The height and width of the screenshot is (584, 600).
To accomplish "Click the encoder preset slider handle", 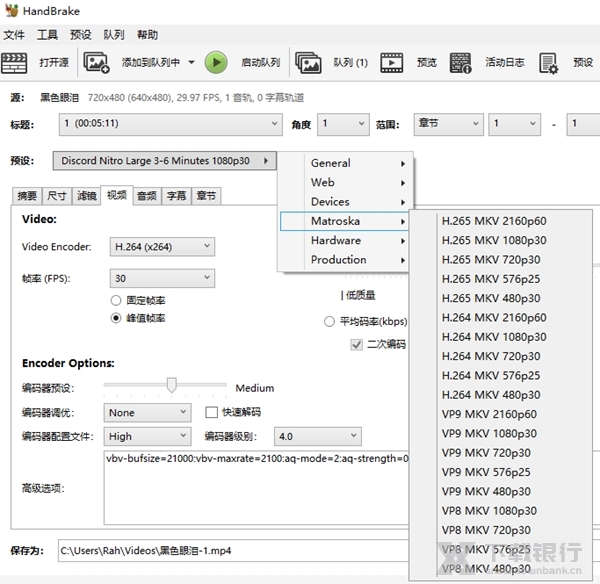I will click(172, 385).
